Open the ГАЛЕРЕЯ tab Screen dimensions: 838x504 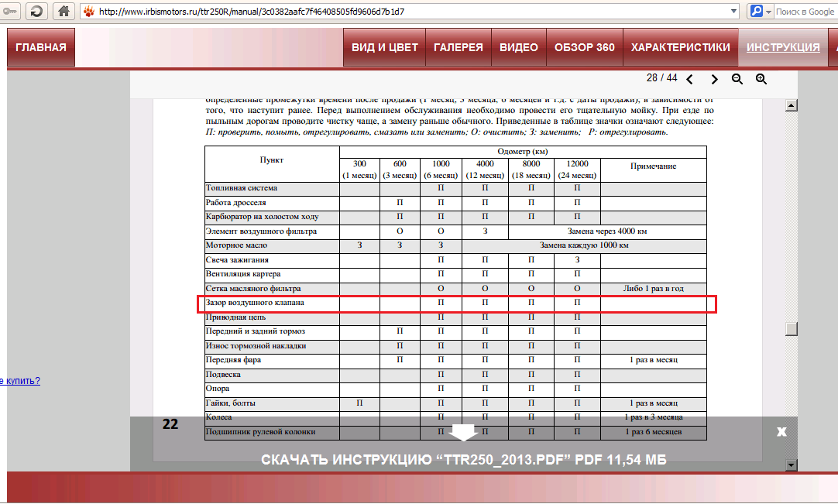point(458,47)
